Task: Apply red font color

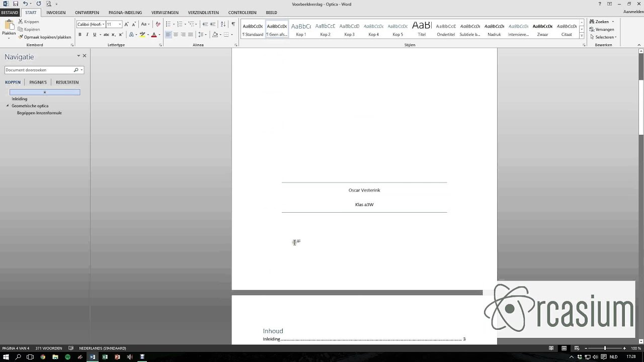Action: click(x=154, y=35)
